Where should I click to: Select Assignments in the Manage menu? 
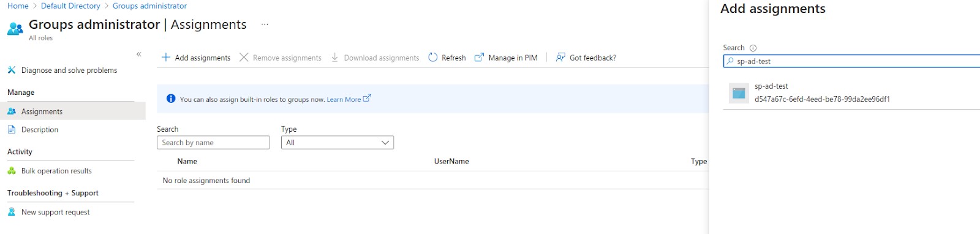(x=73, y=111)
